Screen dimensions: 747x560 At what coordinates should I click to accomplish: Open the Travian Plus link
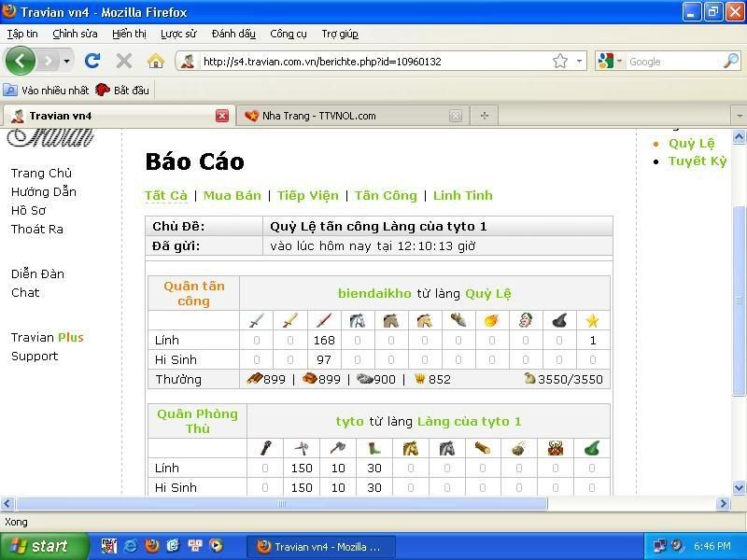48,337
